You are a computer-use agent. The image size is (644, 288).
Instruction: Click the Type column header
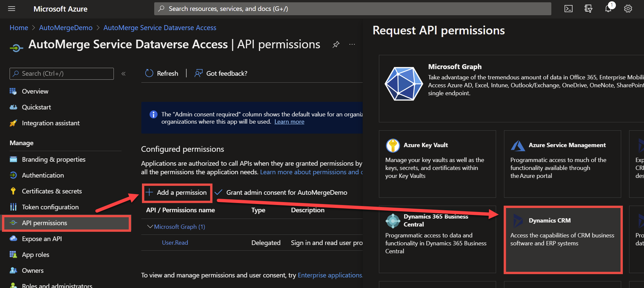258,210
